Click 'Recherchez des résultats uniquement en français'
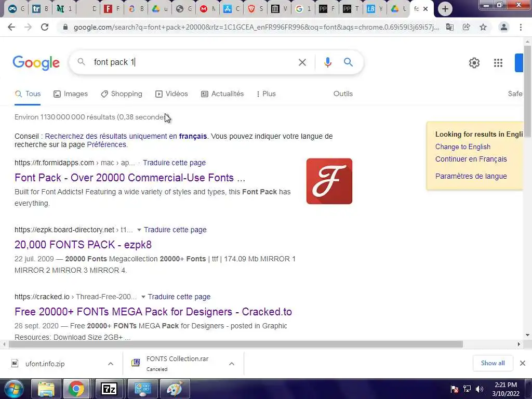 click(x=126, y=137)
